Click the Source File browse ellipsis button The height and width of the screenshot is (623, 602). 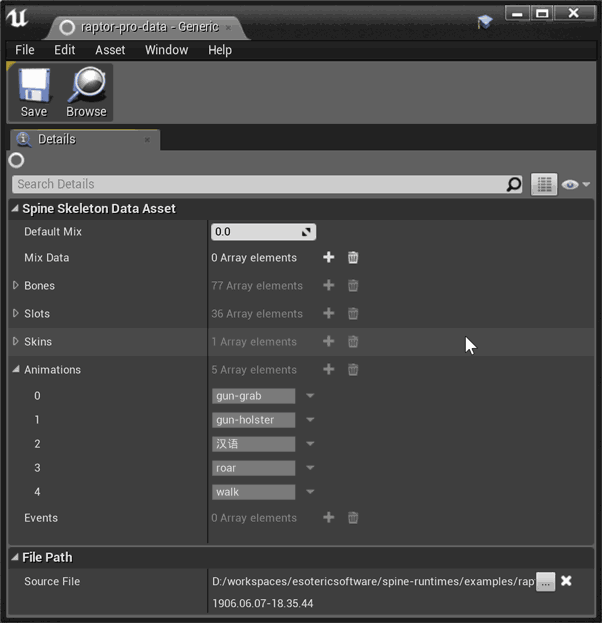545,582
